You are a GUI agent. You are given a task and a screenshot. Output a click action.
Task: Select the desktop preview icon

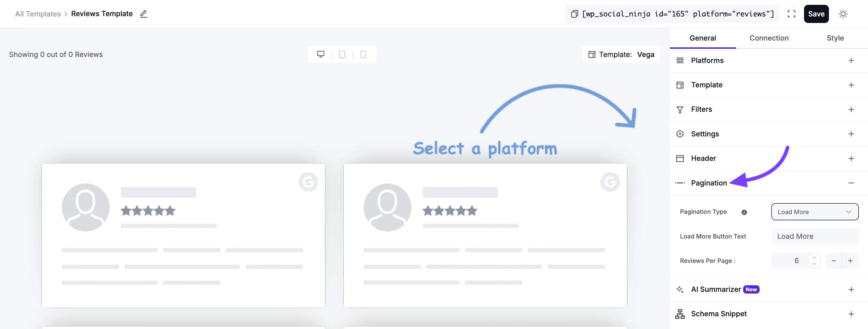(320, 54)
